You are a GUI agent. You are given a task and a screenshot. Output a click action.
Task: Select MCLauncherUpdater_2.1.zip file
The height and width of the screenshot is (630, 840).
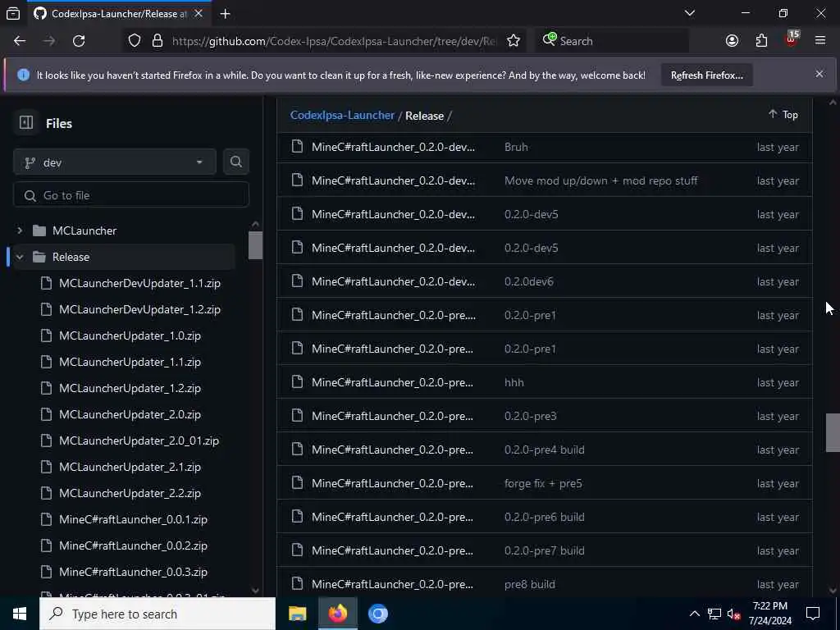pos(130,467)
